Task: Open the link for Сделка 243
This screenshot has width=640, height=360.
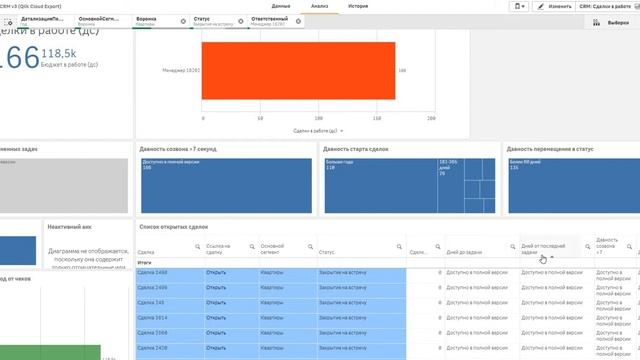Action: click(x=216, y=303)
